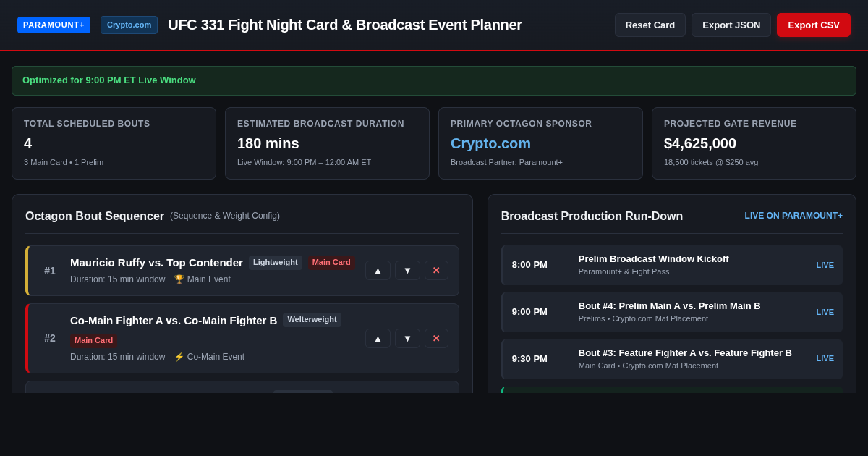Select the 9:00 PM Bout #4 rundown row
868x456 pixels.
click(672, 312)
